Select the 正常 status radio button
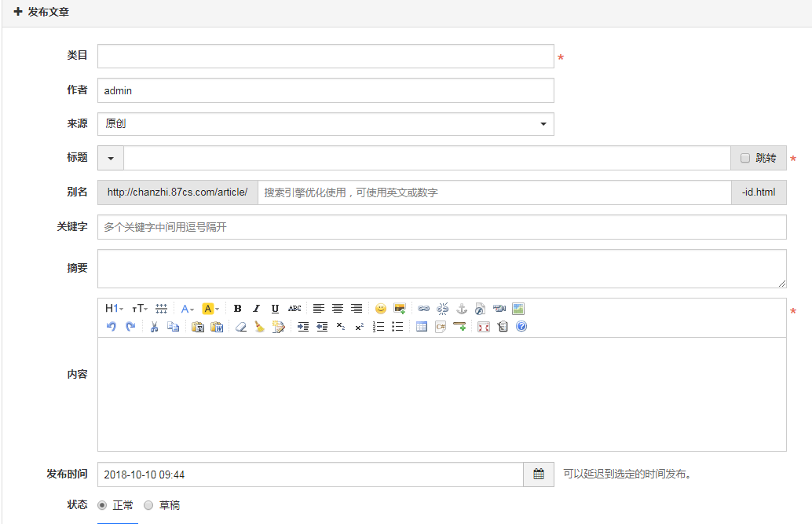The height and width of the screenshot is (524, 812). (102, 505)
